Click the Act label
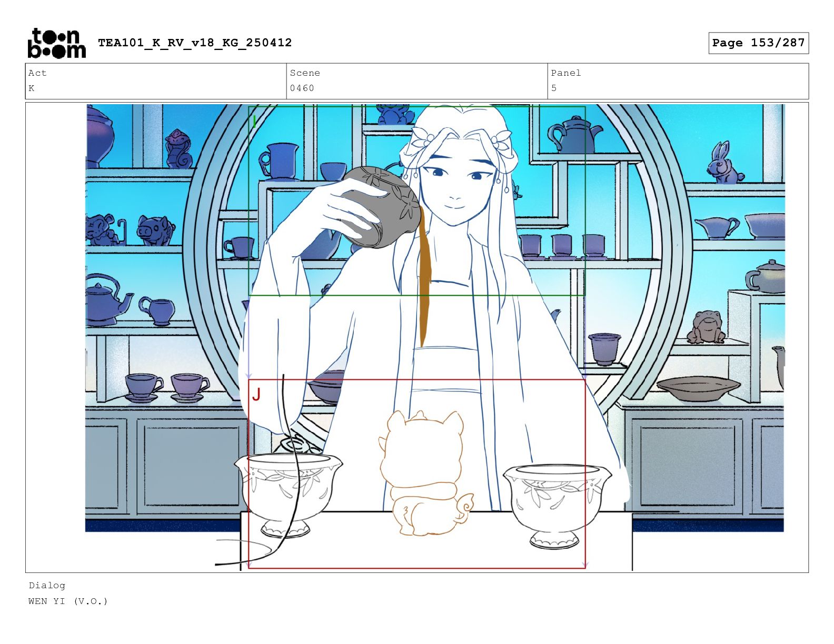 (x=37, y=73)
